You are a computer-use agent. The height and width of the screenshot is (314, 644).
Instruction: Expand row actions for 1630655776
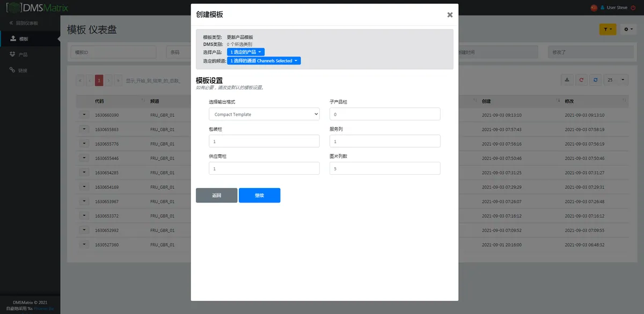(x=84, y=144)
